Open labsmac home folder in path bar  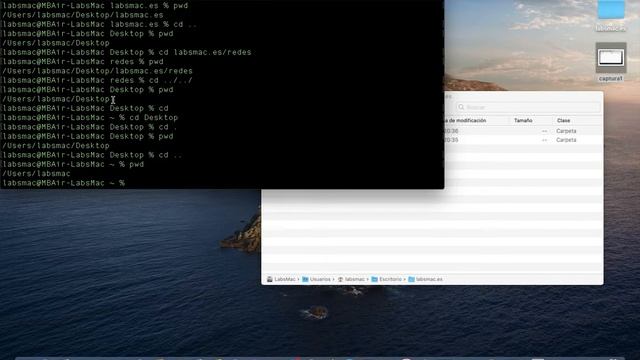click(x=351, y=279)
